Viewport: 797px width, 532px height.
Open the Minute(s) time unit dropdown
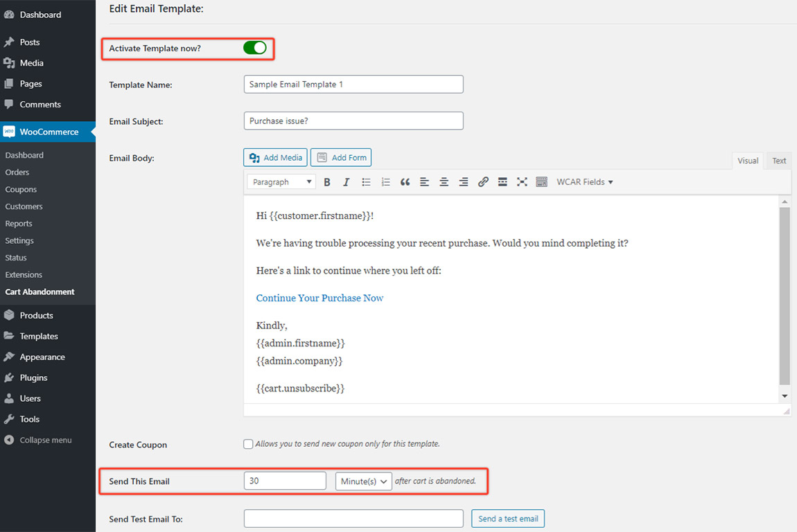pos(363,481)
